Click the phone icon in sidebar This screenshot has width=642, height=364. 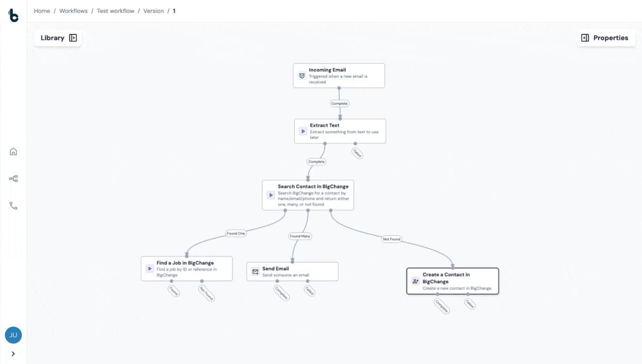coord(13,206)
